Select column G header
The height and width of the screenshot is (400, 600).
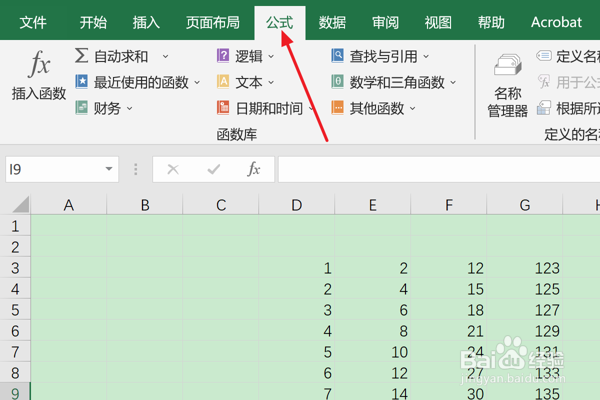525,205
